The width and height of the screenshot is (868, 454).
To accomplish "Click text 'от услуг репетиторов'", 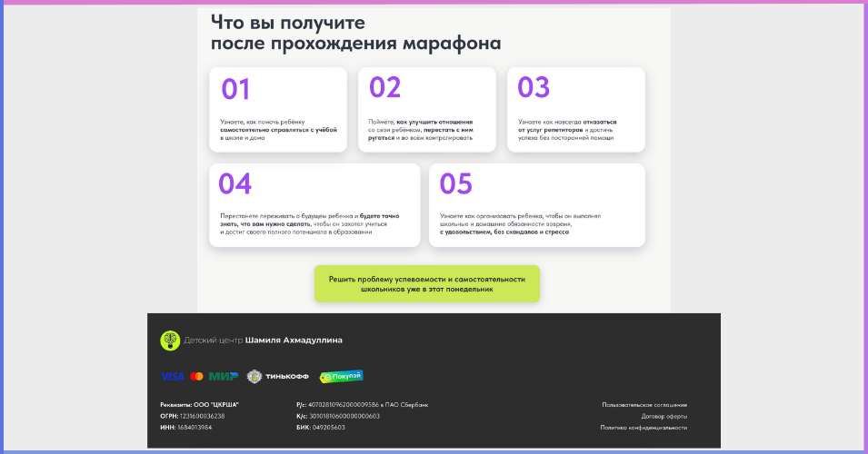I will tap(550, 130).
